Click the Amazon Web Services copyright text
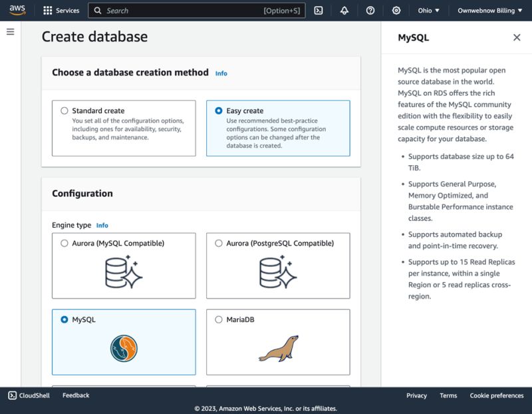This screenshot has width=532, height=414. click(x=265, y=409)
